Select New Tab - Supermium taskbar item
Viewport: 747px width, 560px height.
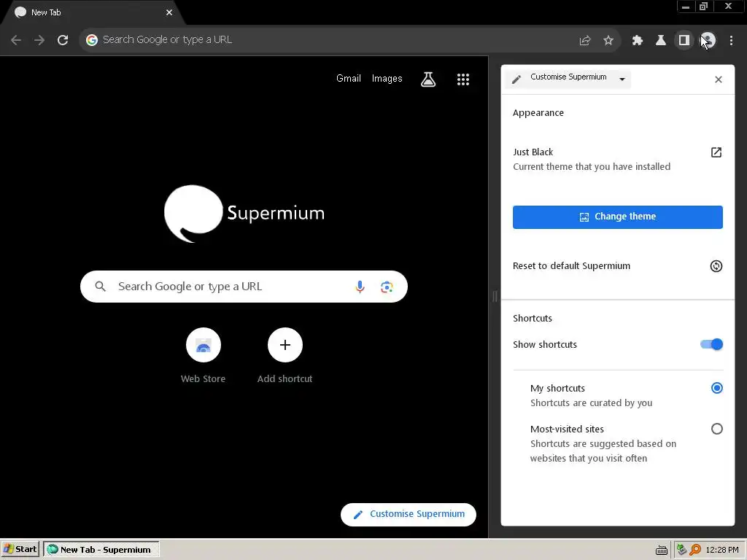[101, 550]
